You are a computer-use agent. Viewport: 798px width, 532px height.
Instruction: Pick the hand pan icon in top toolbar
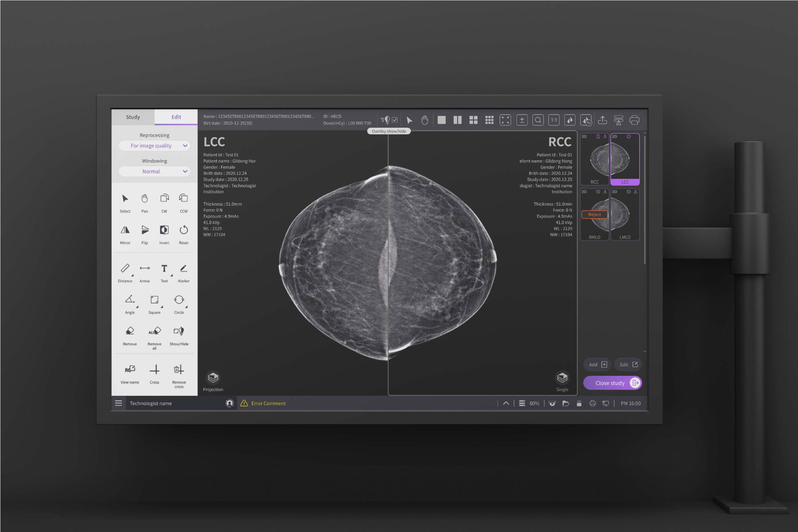pos(425,120)
